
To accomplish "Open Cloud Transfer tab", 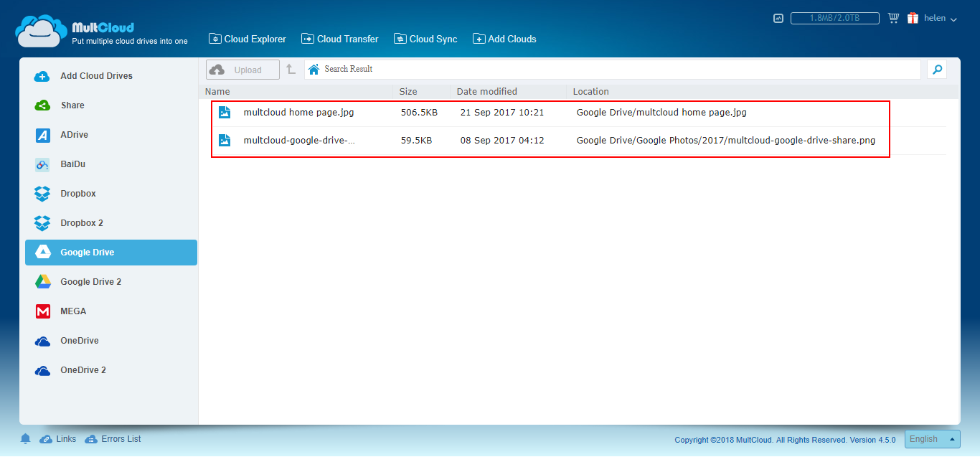I will pos(340,39).
